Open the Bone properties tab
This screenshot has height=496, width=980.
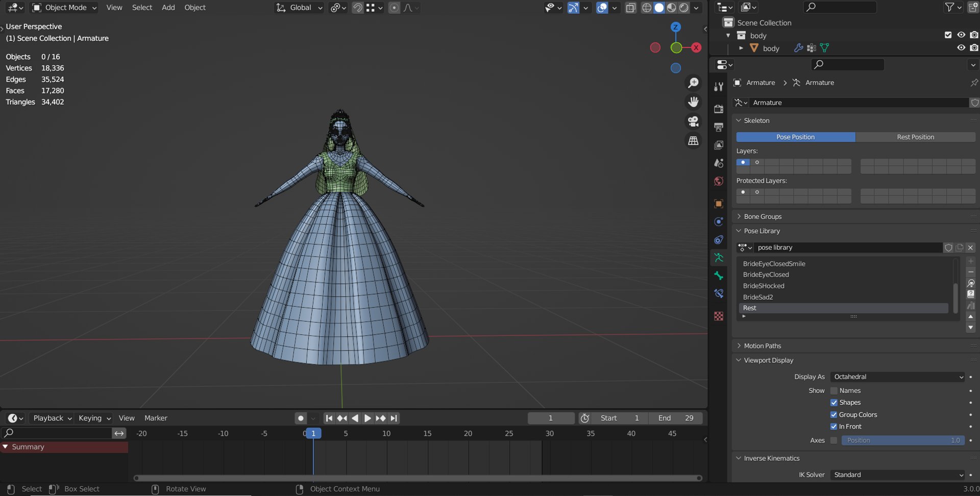[719, 276]
